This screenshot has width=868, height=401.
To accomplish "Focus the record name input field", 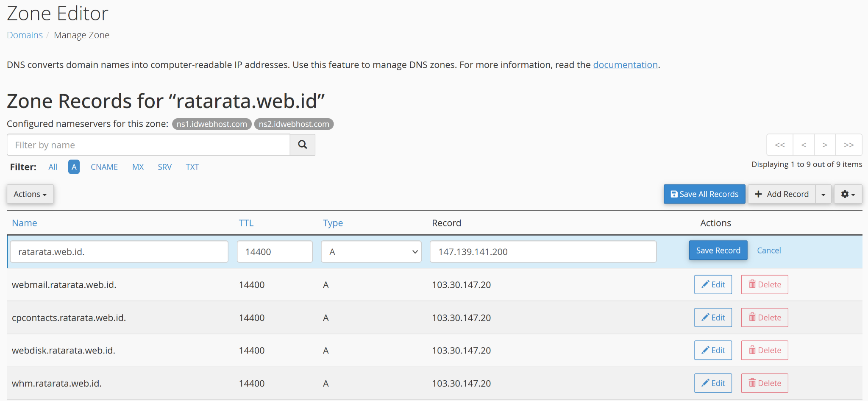I will coord(119,252).
